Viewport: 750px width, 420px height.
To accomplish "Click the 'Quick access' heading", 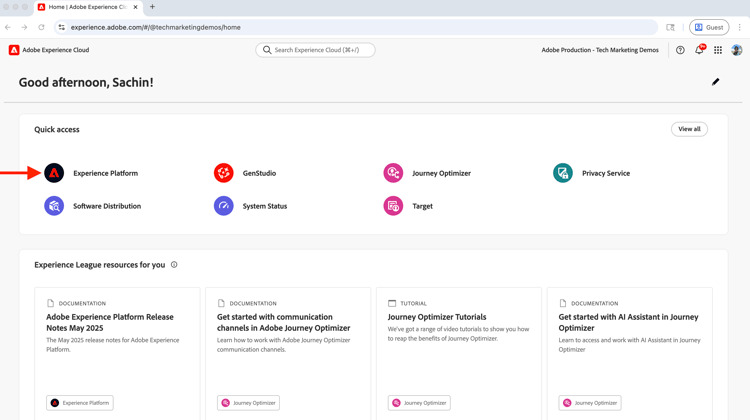I will pos(56,129).
